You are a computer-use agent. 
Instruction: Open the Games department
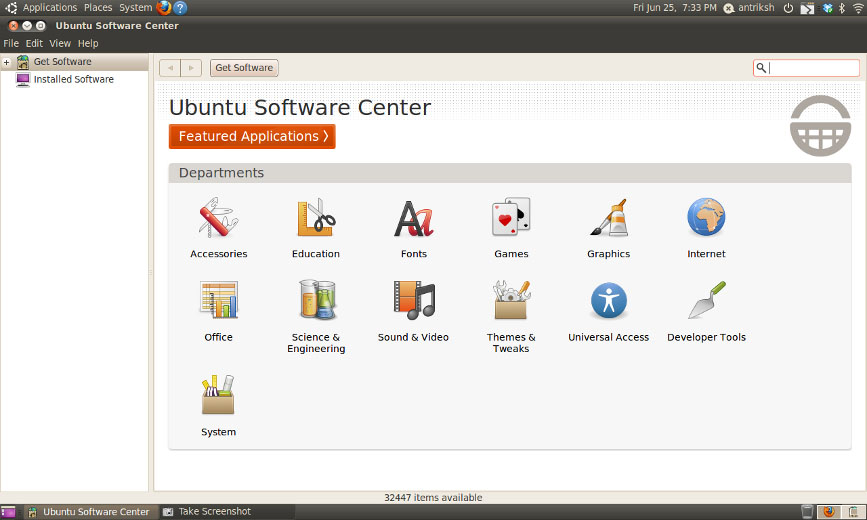click(x=511, y=228)
